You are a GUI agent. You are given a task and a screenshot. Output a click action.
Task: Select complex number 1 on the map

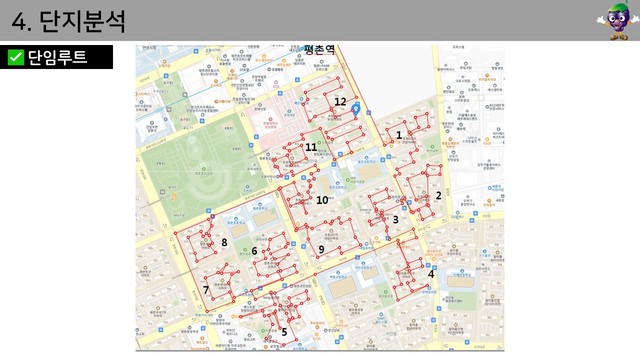point(399,135)
